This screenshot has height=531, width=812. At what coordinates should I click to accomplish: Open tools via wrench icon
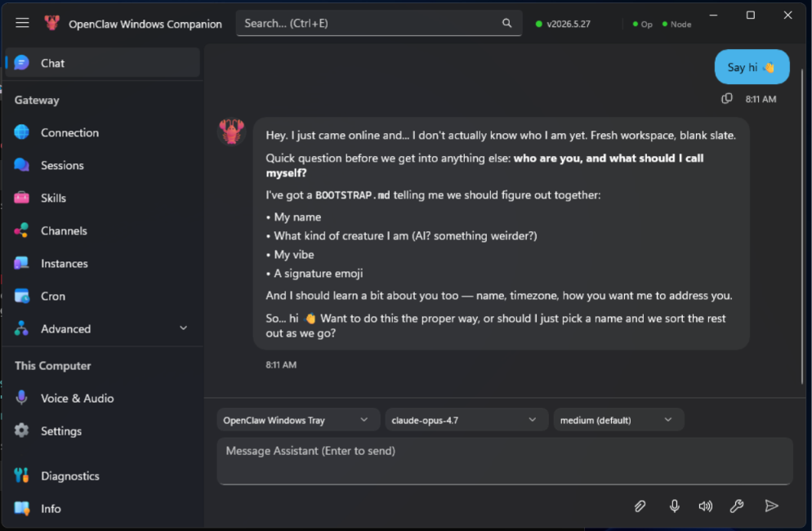click(x=736, y=506)
